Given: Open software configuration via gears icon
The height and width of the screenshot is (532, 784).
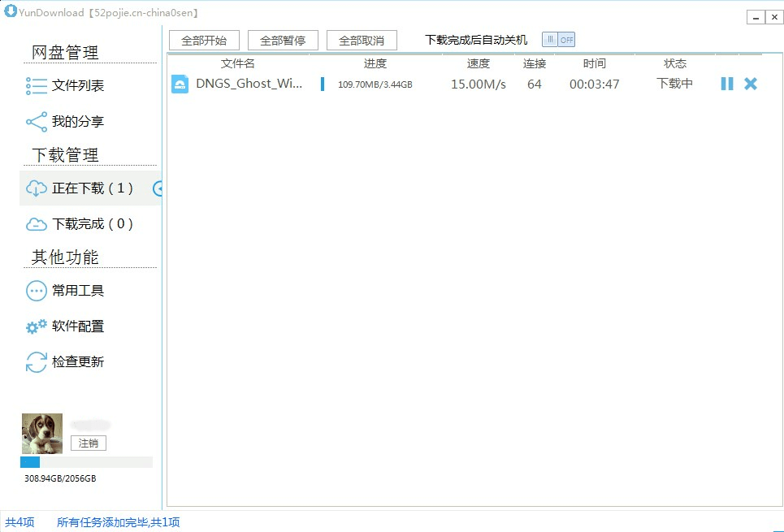Looking at the screenshot, I should [36, 327].
